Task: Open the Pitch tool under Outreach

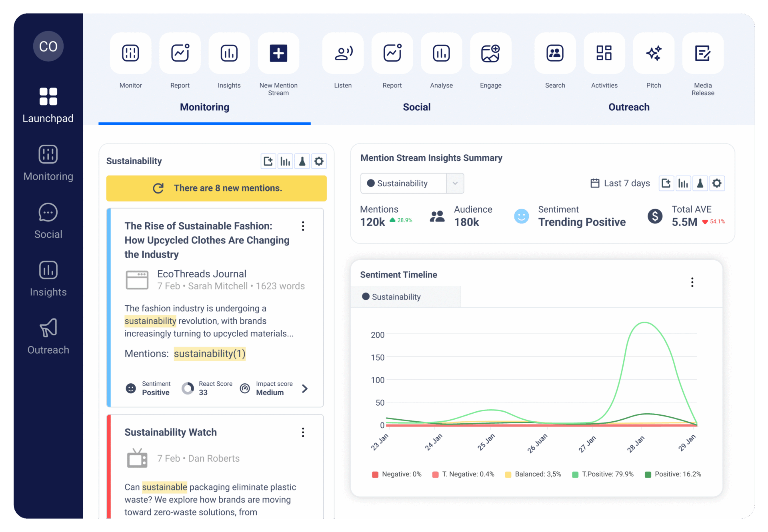Action: click(x=654, y=53)
